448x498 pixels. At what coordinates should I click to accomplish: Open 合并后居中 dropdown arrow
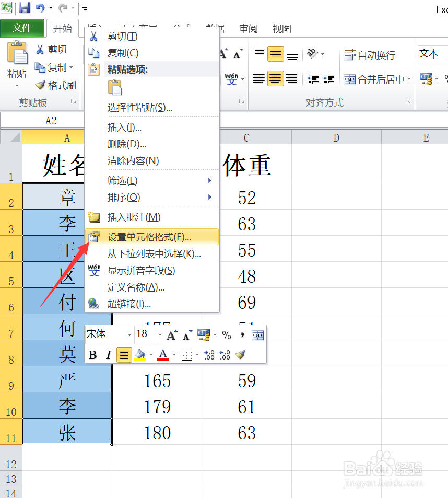[409, 79]
